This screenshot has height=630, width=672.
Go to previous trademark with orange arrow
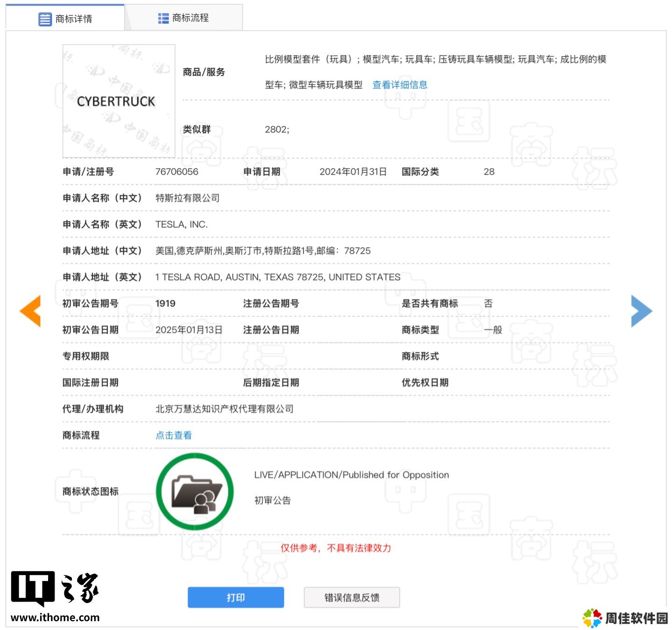pyautogui.click(x=30, y=311)
